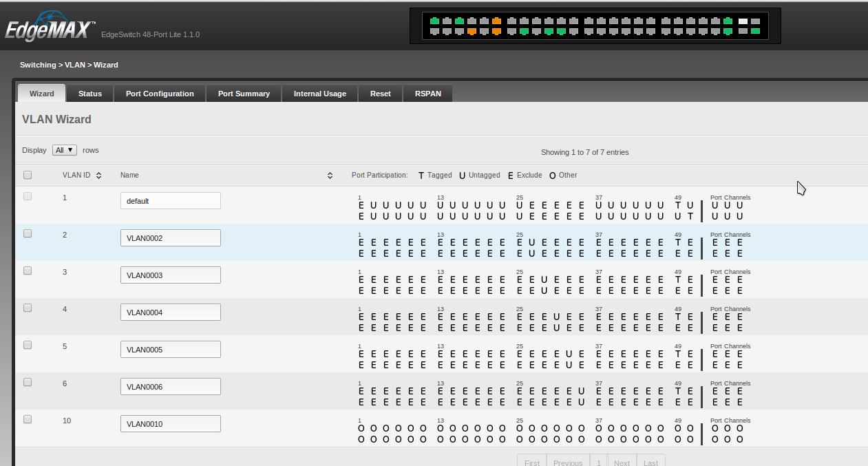Click the T Tagged legend item
Viewport: 868px width, 466px height.
click(x=435, y=176)
